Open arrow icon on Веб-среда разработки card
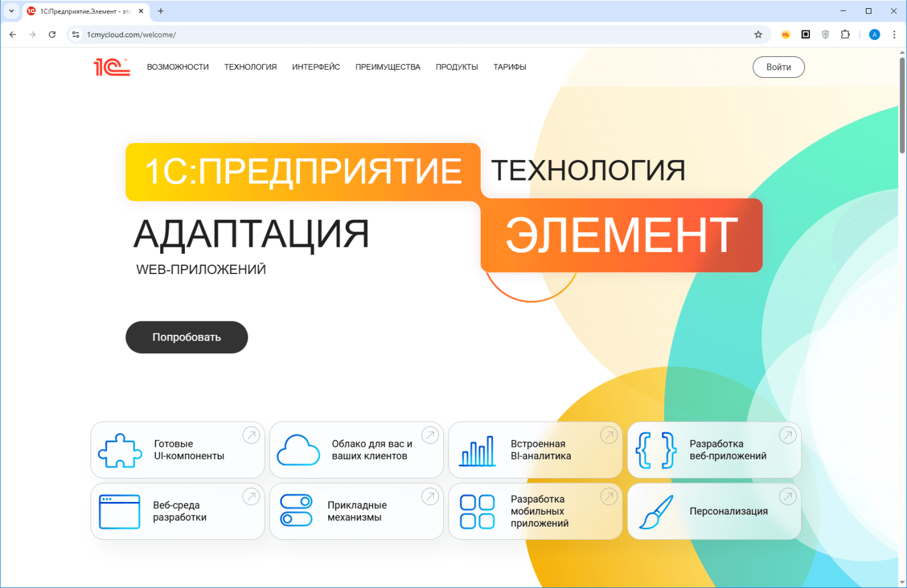 (251, 497)
